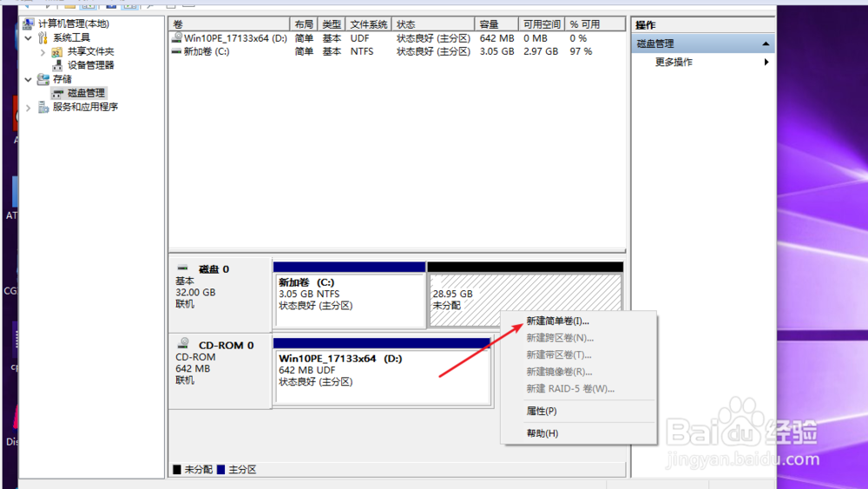This screenshot has height=489, width=868.
Task: Click the 97 % available cell
Action: coord(581,51)
